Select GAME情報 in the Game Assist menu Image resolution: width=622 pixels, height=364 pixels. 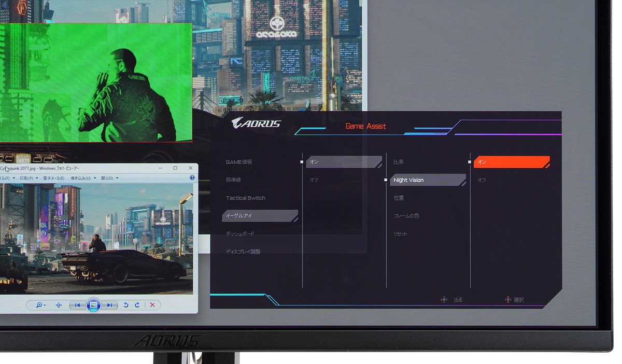coord(239,162)
